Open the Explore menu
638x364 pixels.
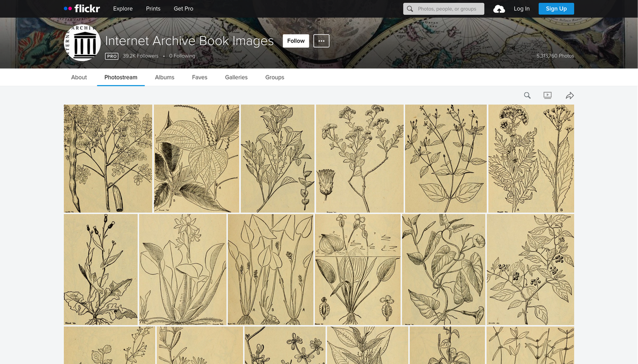(123, 9)
